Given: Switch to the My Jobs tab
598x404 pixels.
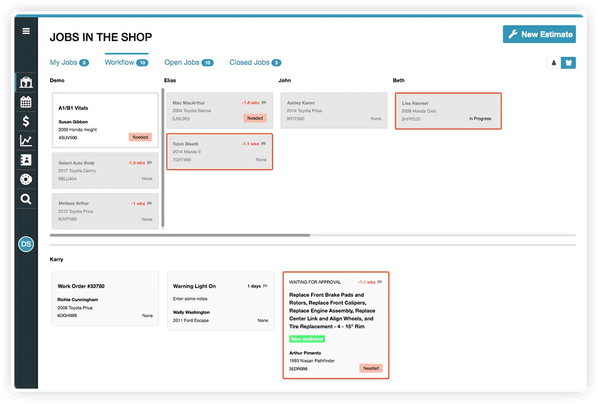Looking at the screenshot, I should (69, 63).
